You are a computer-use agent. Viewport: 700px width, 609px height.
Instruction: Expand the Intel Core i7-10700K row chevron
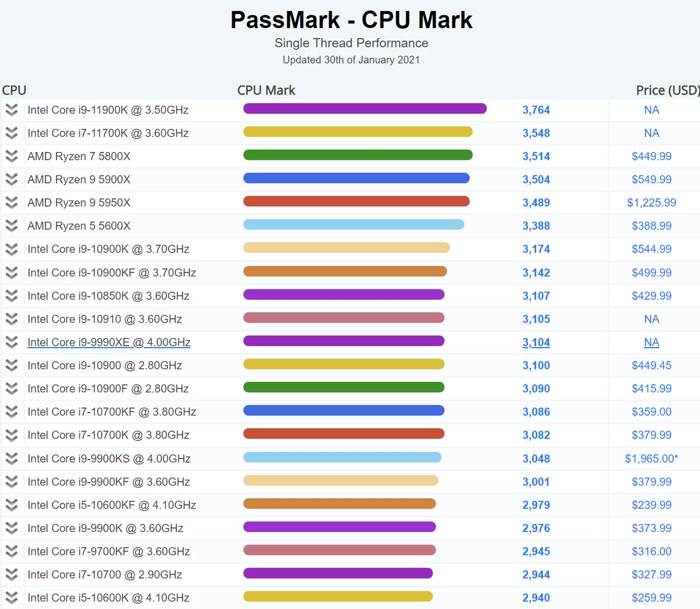pos(12,435)
